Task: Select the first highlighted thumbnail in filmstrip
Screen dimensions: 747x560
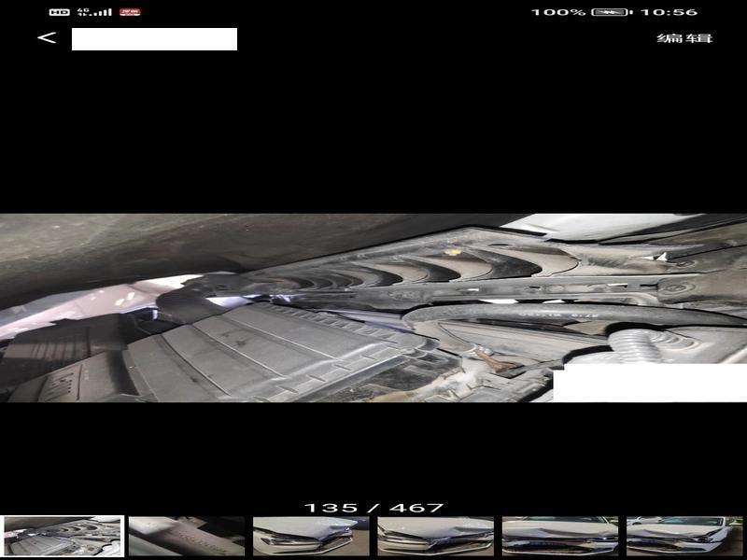Action: coord(63,536)
